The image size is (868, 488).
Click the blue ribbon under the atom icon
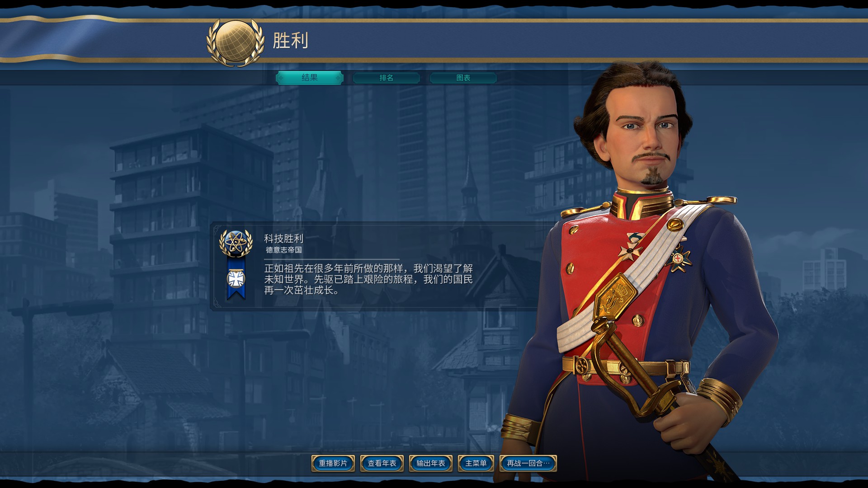pos(236,278)
